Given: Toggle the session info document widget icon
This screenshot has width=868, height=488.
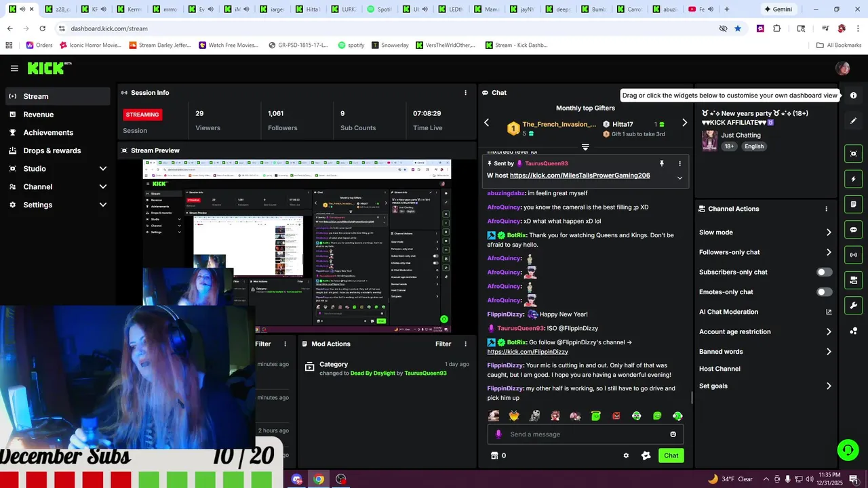Looking at the screenshot, I should click(x=853, y=204).
